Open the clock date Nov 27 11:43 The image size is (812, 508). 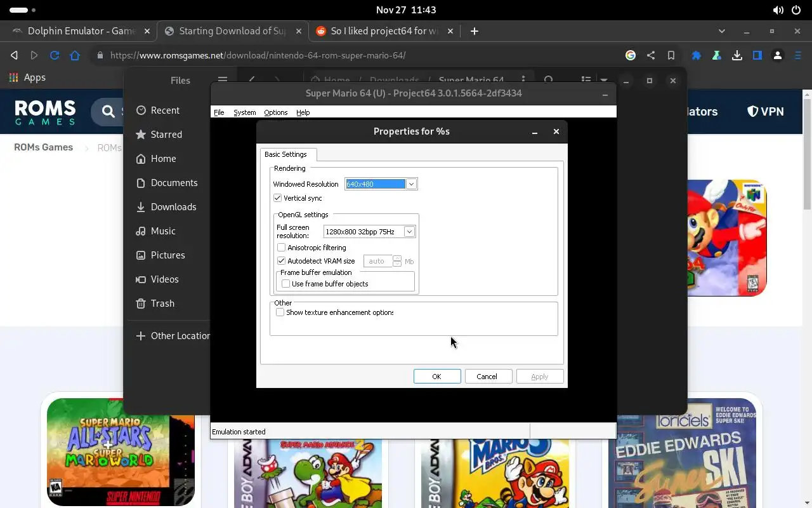[x=406, y=10]
